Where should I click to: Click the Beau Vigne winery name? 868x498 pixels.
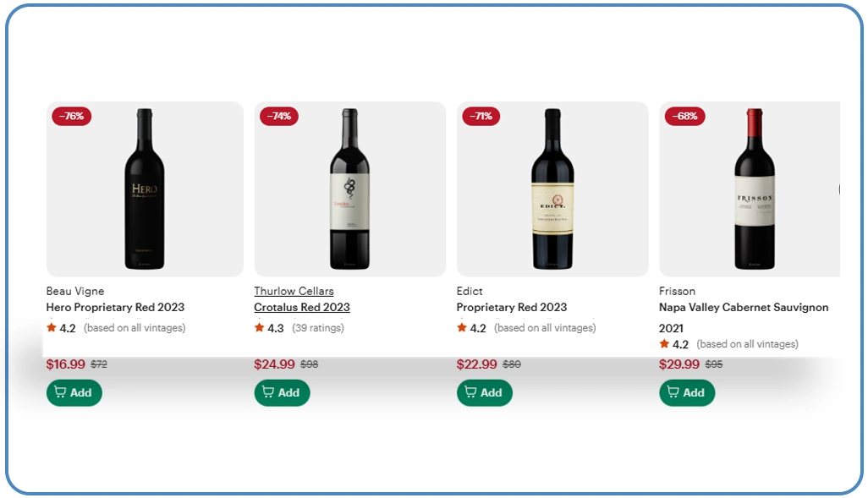tap(75, 291)
